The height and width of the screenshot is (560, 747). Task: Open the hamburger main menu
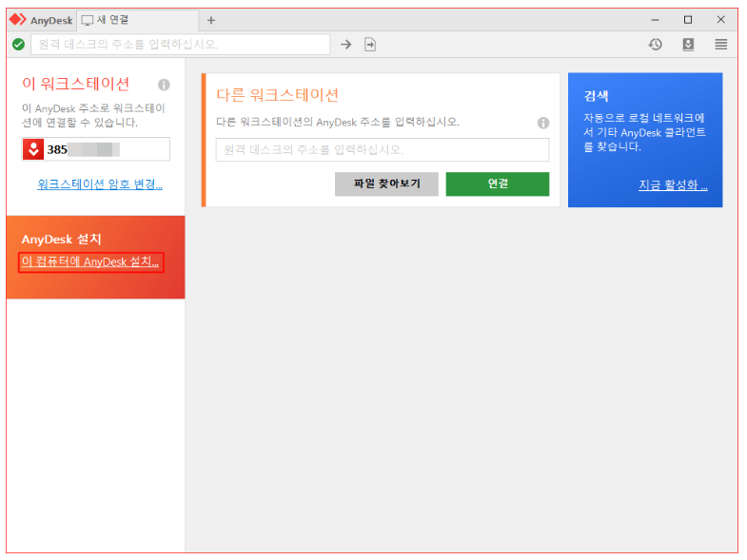[720, 45]
